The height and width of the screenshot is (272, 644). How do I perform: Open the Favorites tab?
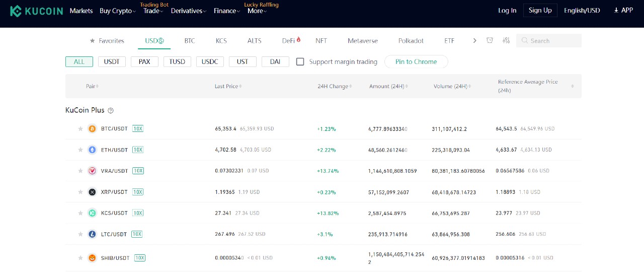point(107,41)
